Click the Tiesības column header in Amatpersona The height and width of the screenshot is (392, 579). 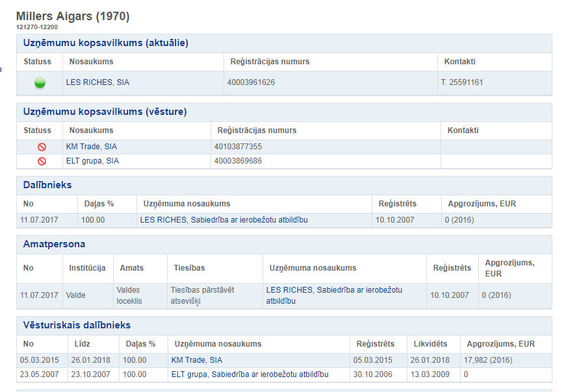[189, 268]
